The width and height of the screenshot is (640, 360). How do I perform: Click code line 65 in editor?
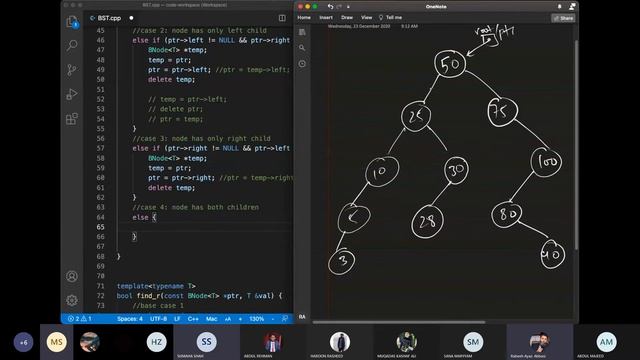tap(204, 227)
